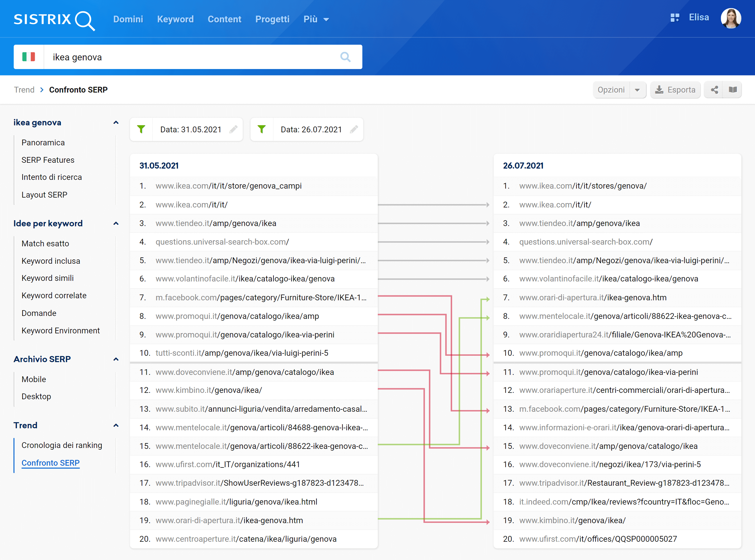Click www.orari-di-apertura.it result at left position 19

(229, 521)
